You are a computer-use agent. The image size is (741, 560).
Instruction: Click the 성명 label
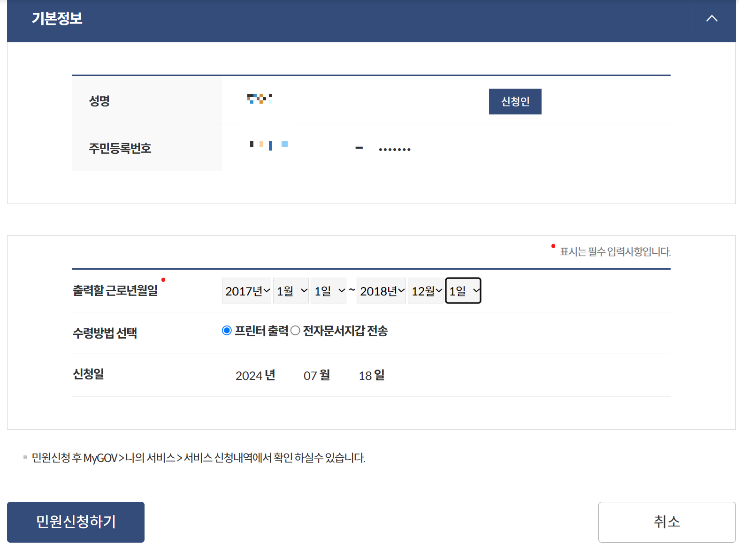[x=99, y=101]
